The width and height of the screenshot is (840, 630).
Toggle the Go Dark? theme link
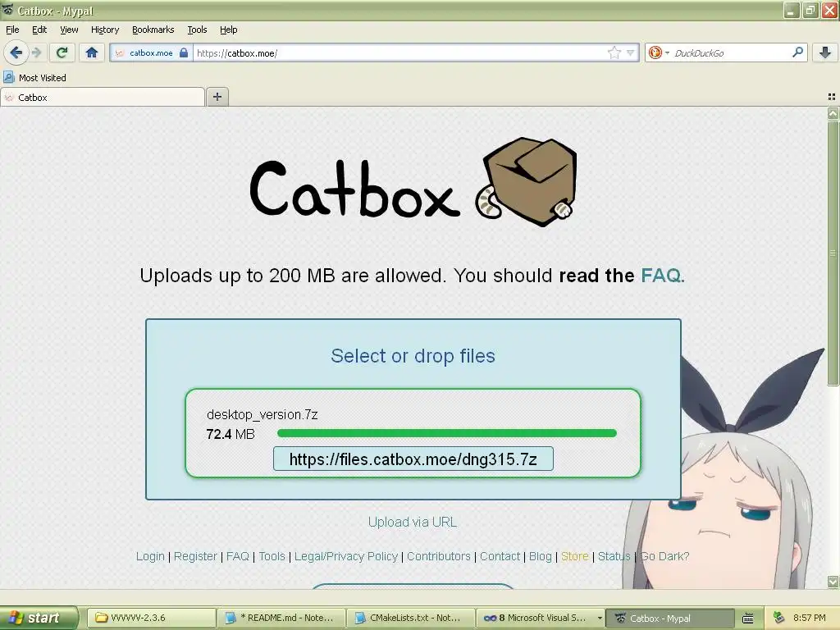click(664, 556)
